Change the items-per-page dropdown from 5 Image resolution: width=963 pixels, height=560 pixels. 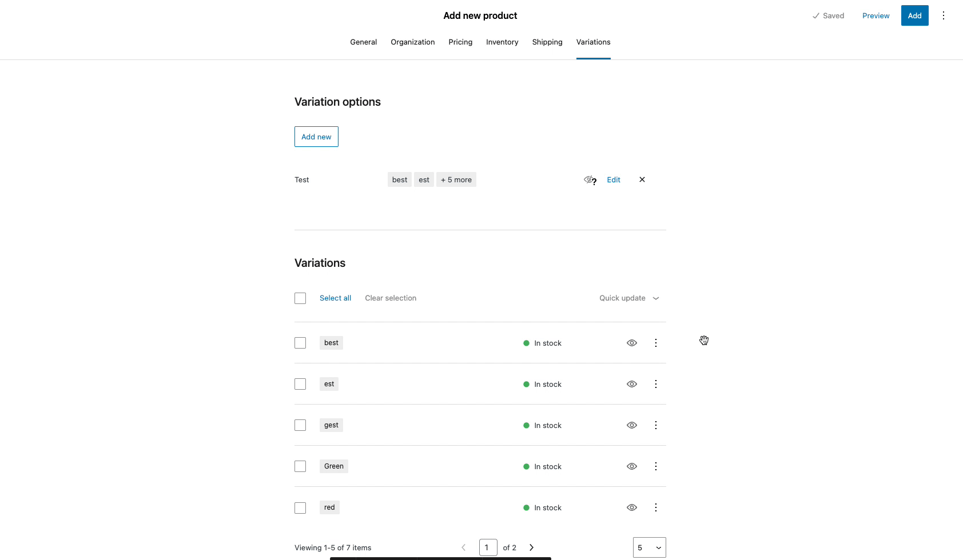649,547
